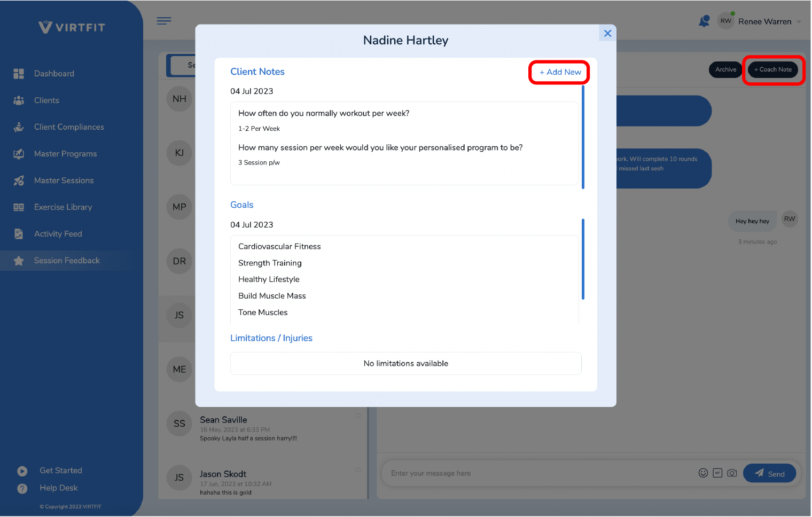The height and width of the screenshot is (517, 812).
Task: Open Client Compliances menu item
Action: (x=69, y=127)
